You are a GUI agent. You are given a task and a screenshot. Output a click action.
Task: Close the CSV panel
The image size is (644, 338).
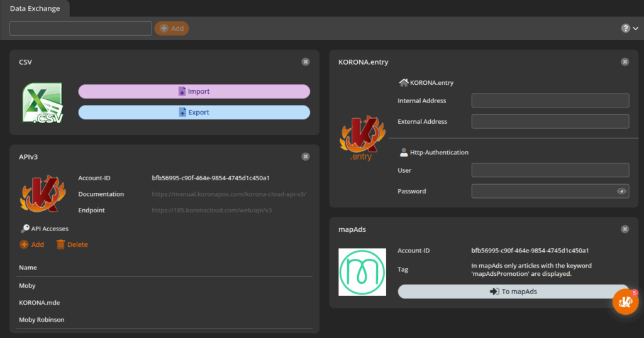click(306, 62)
